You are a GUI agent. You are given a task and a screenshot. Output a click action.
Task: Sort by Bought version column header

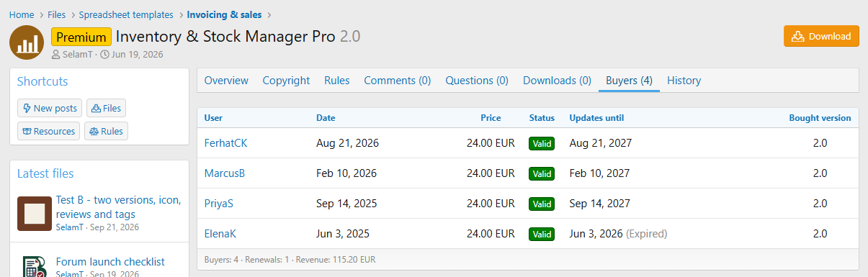click(820, 118)
